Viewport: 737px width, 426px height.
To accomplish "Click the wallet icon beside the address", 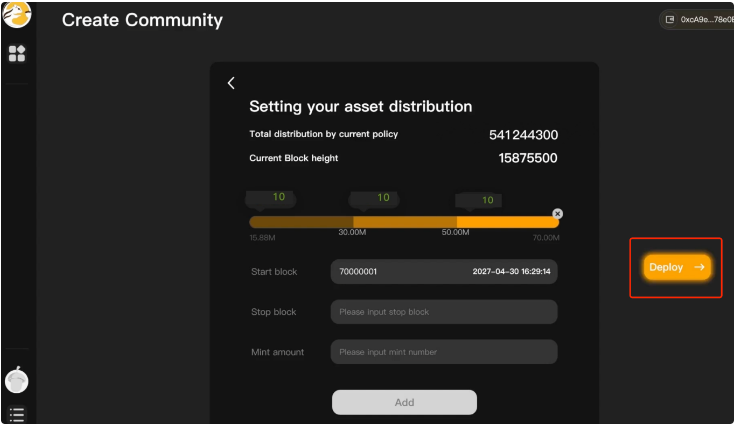I will pos(670,19).
